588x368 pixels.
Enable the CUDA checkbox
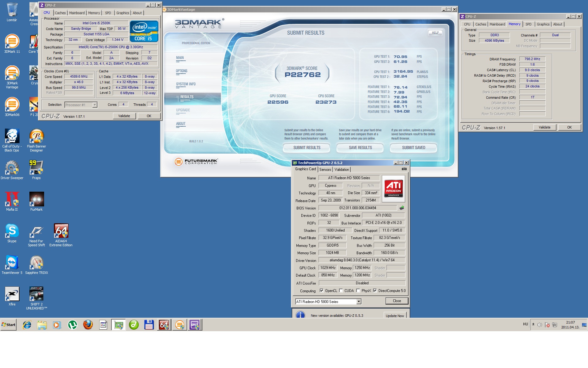click(x=341, y=291)
